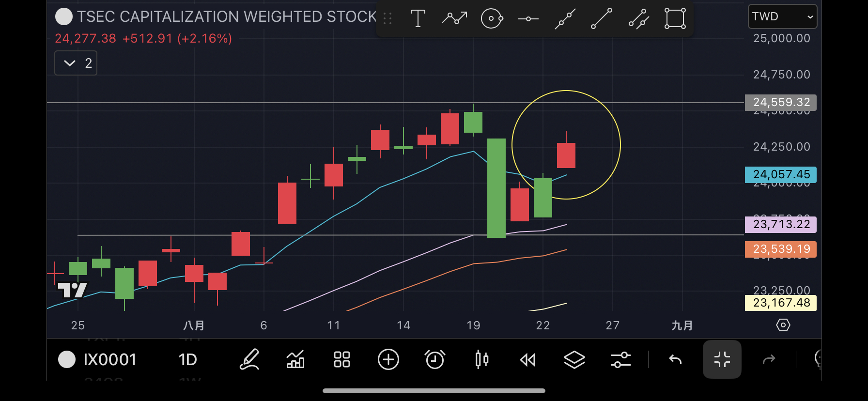Open the indicators chart icon

click(295, 359)
